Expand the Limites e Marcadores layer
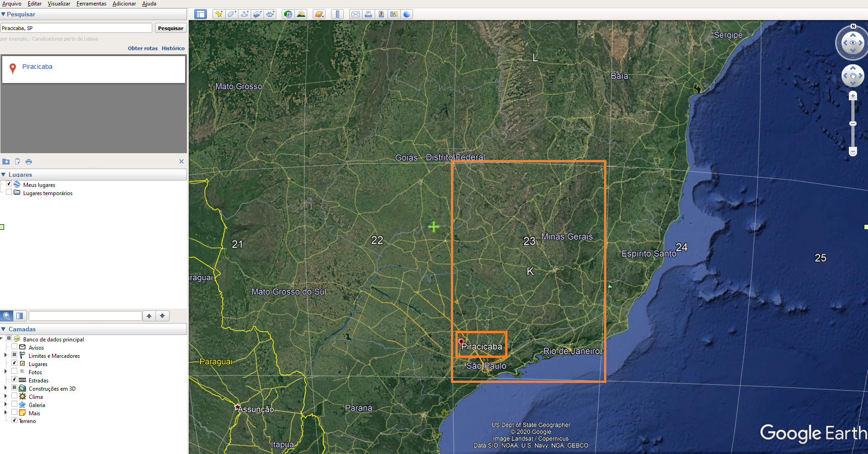This screenshot has width=868, height=454. [5, 356]
